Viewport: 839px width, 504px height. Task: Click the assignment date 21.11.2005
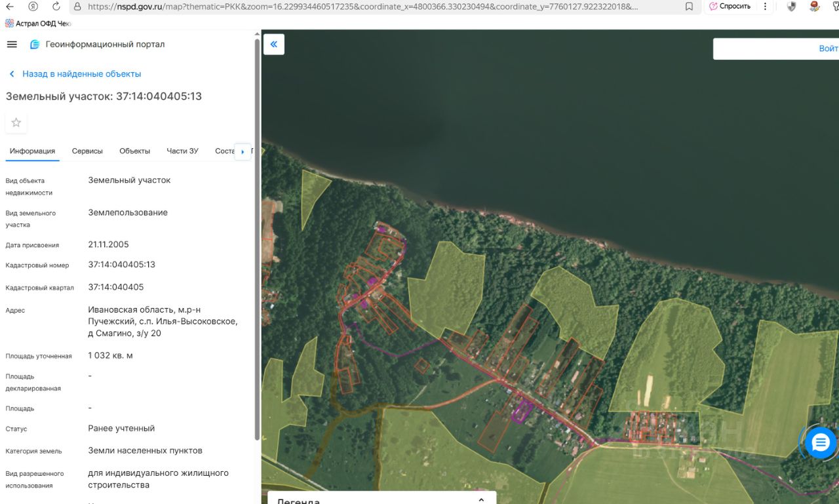109,244
